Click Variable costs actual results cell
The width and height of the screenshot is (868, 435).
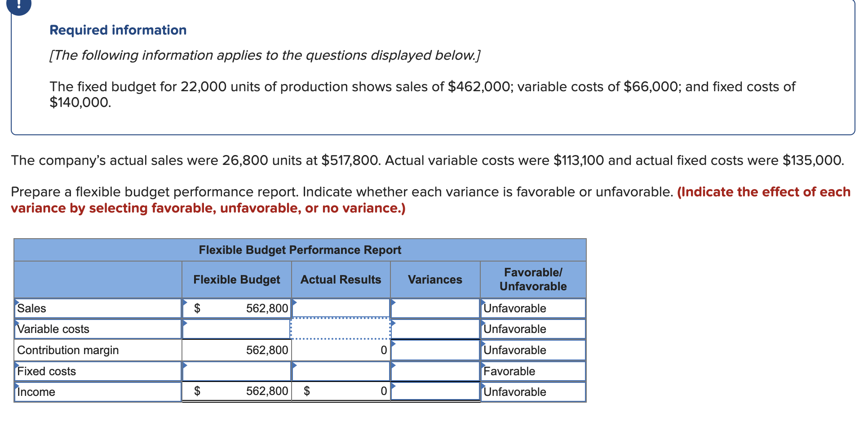341,329
